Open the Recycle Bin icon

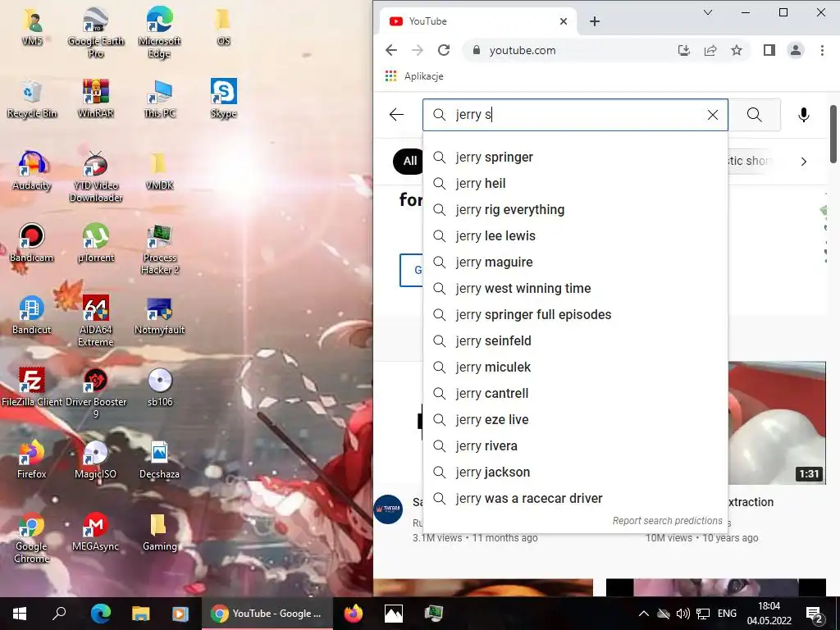tap(32, 99)
